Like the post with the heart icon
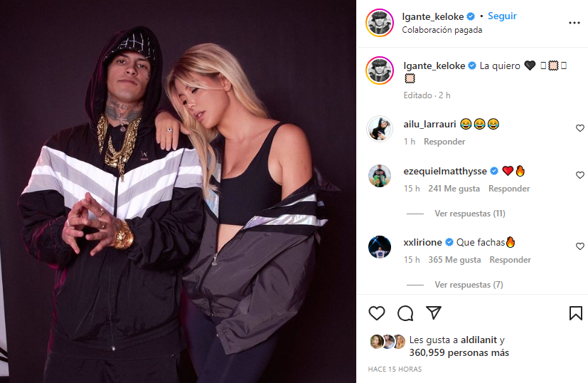Image resolution: width=588 pixels, height=383 pixels. point(377,313)
